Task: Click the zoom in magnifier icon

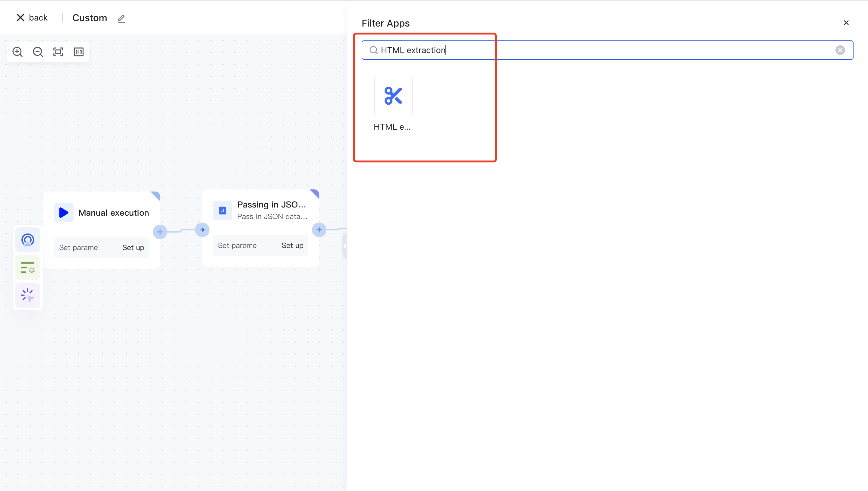Action: (x=17, y=52)
